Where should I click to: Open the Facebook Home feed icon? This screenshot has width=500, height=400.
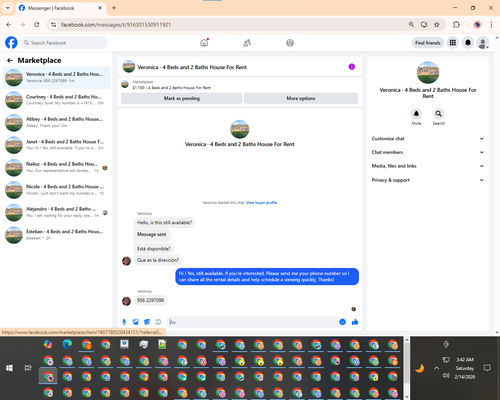(x=204, y=43)
